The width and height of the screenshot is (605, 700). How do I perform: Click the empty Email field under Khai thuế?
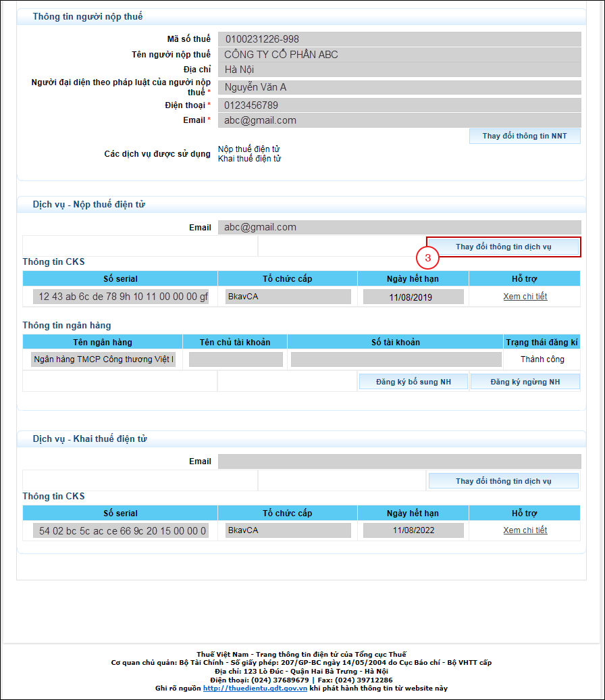point(399,461)
